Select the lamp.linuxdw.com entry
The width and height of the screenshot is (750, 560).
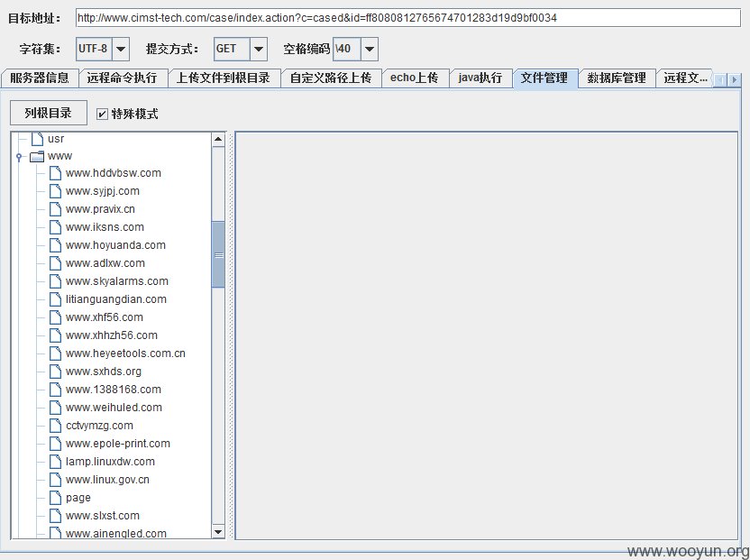[x=110, y=462]
